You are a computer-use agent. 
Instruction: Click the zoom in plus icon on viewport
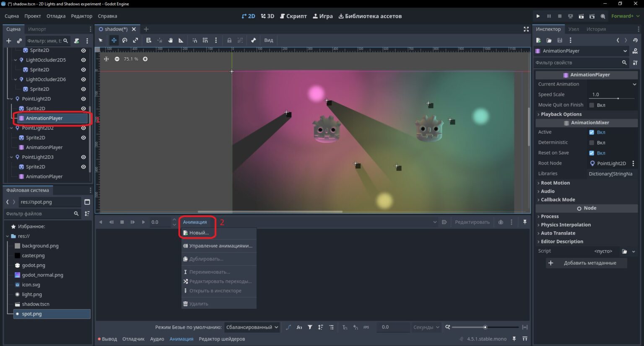click(145, 59)
